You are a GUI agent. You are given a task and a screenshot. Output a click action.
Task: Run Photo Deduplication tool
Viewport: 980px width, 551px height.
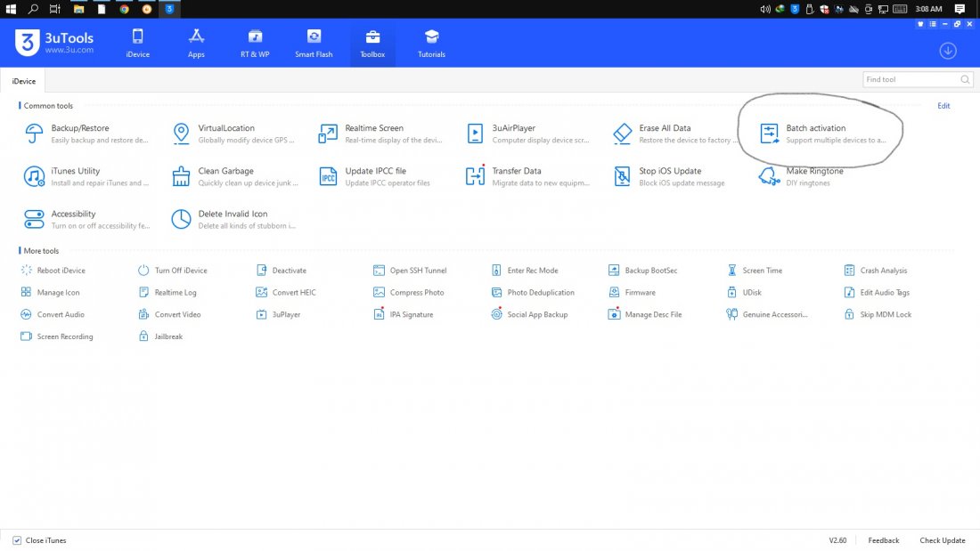point(533,292)
